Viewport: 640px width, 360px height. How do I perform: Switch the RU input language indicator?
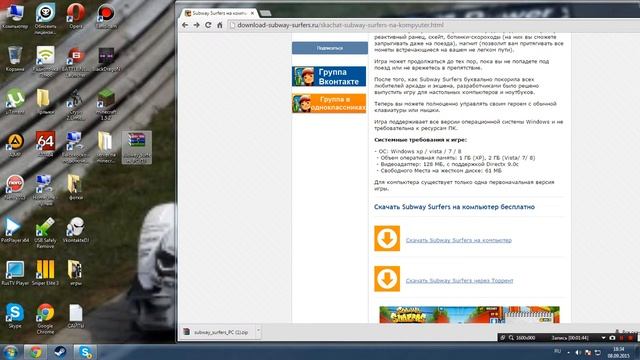click(557, 351)
